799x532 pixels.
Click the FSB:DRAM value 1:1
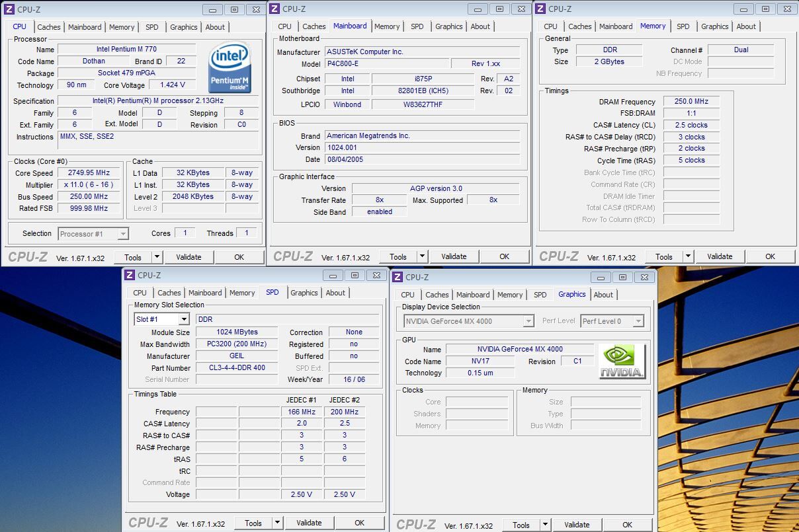pos(691,113)
